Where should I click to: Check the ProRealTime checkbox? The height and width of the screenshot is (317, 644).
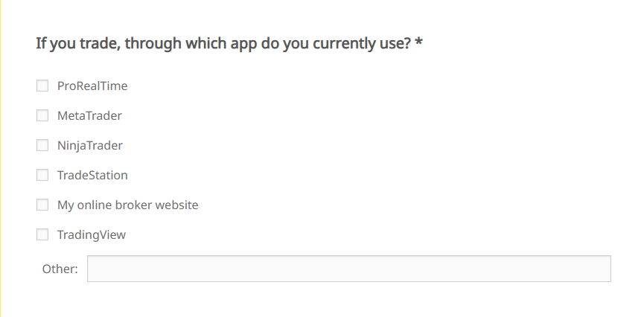42,86
